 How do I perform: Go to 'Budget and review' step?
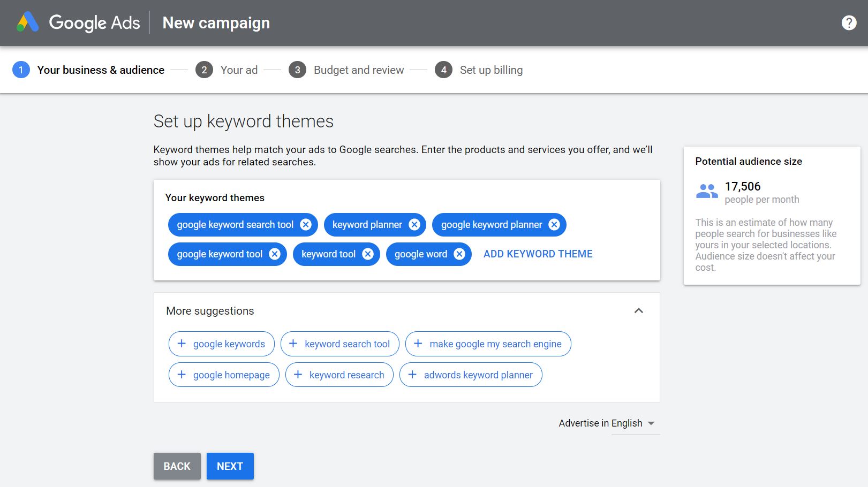click(359, 70)
